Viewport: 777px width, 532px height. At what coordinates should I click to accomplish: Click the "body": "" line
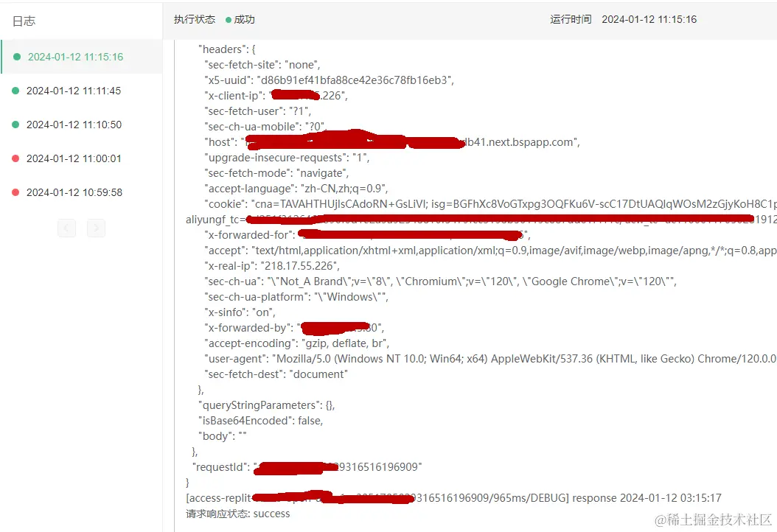point(223,436)
